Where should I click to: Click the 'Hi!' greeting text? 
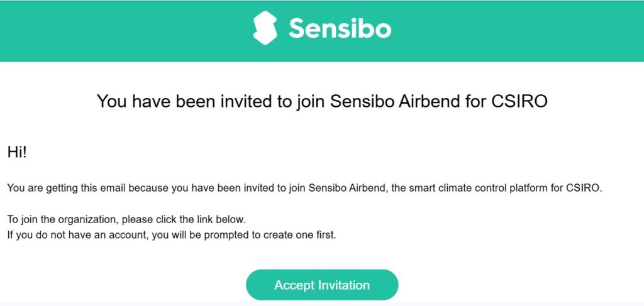tap(17, 153)
